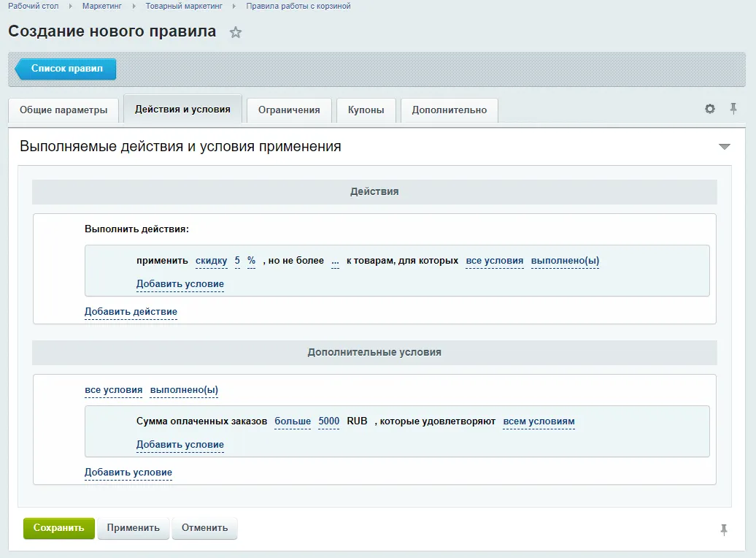Switch to the Общие параметры tab
Screen dimensions: 756x558
pyautogui.click(x=63, y=110)
